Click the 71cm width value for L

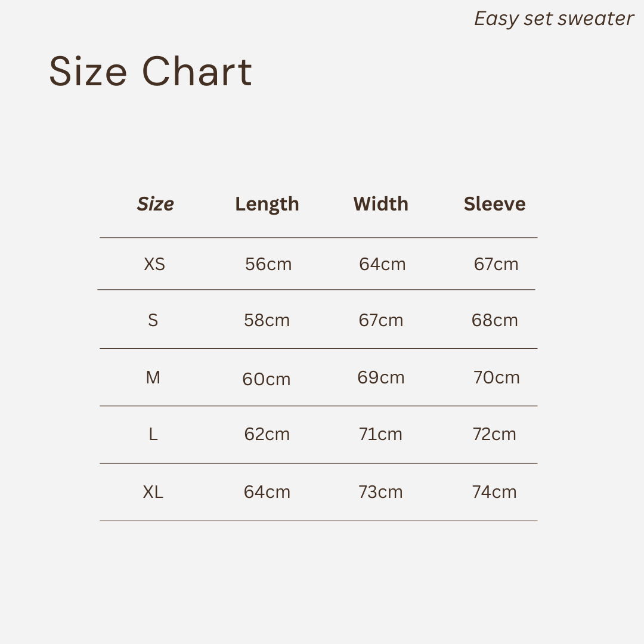click(380, 434)
